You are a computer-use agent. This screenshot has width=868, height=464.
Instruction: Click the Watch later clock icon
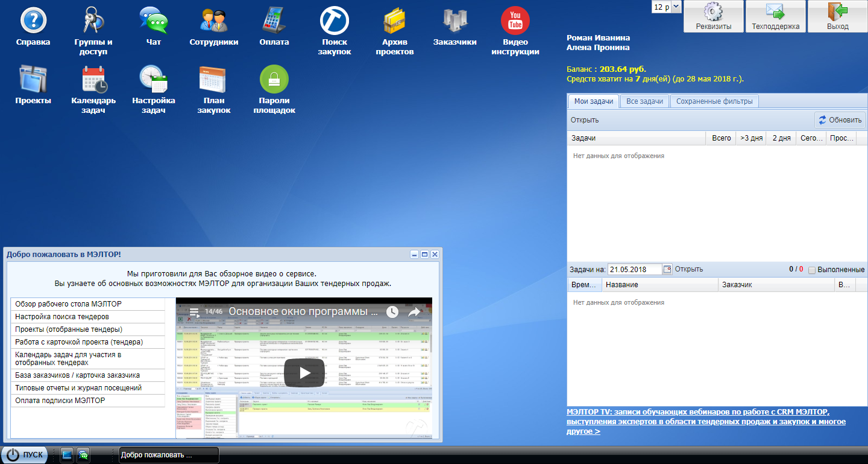[x=392, y=312]
